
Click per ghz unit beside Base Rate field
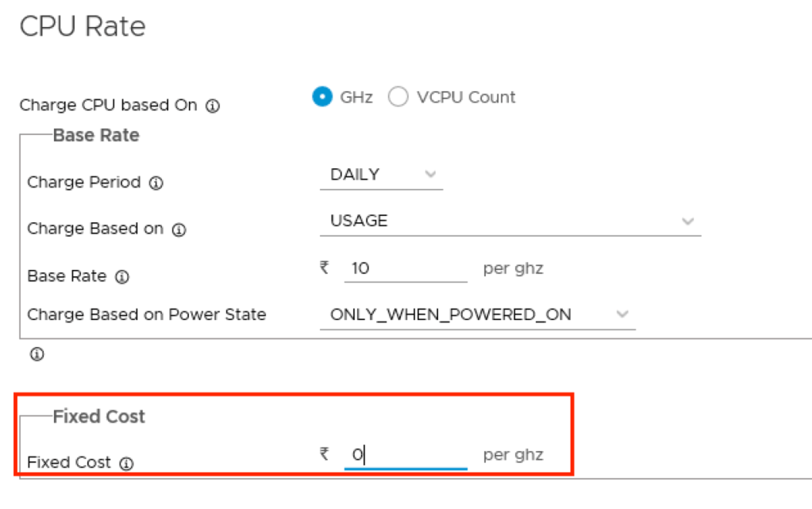coord(513,268)
